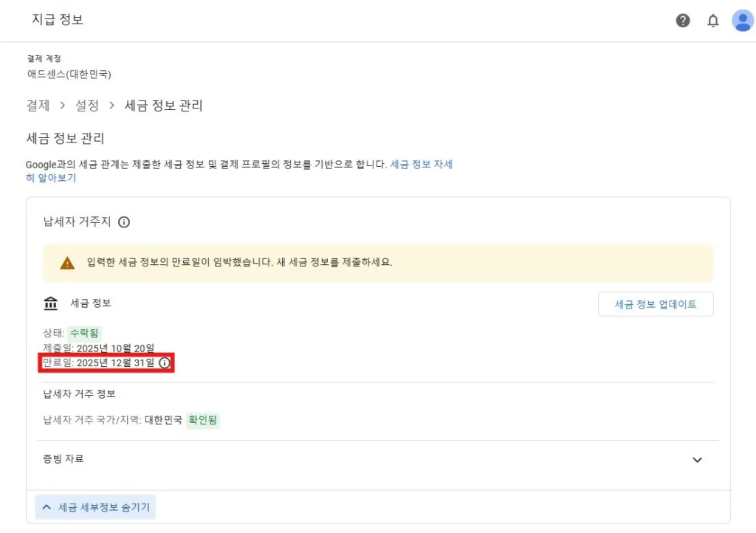Viewport: 756px width, 533px height.
Task: Expand tax details via the down arrow
Action: tap(697, 459)
